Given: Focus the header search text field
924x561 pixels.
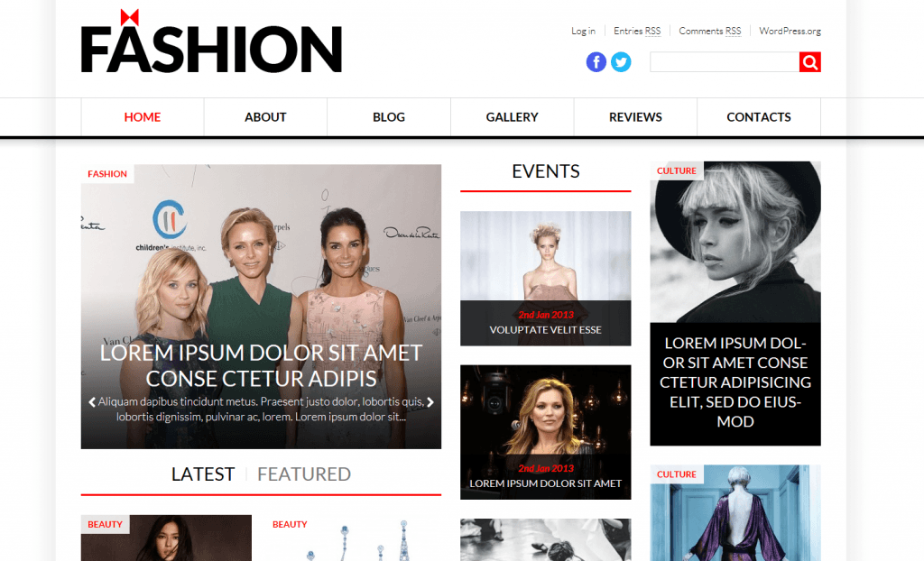Looking at the screenshot, I should tap(725, 62).
